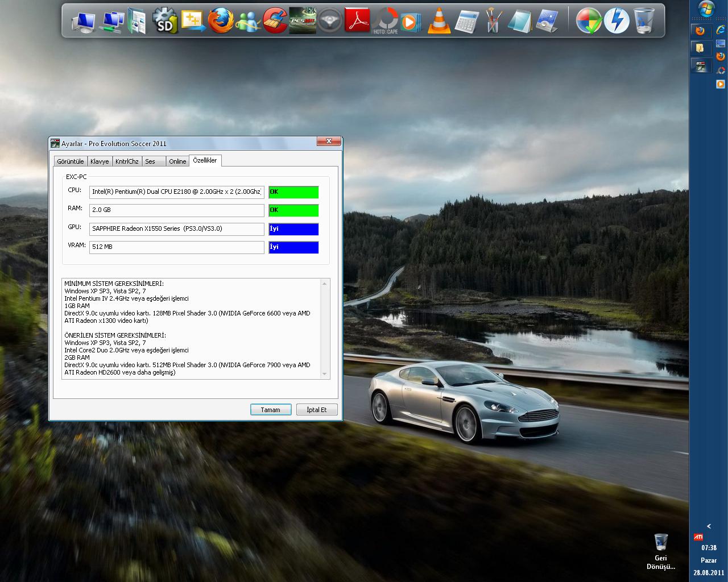Open VLC media player cone icon

(439, 21)
